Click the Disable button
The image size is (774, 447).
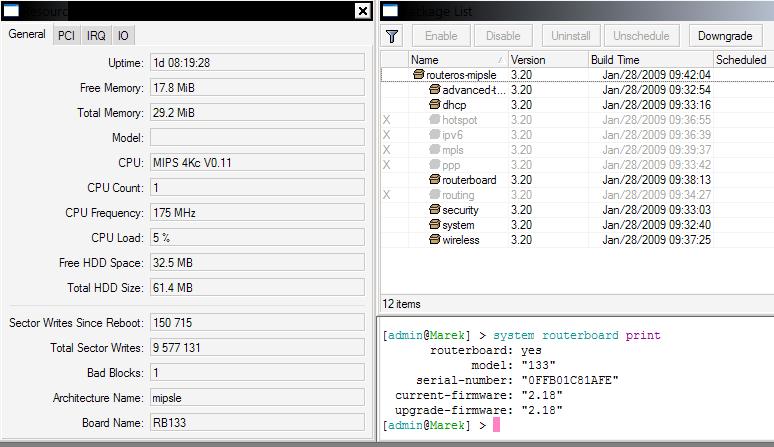(503, 36)
